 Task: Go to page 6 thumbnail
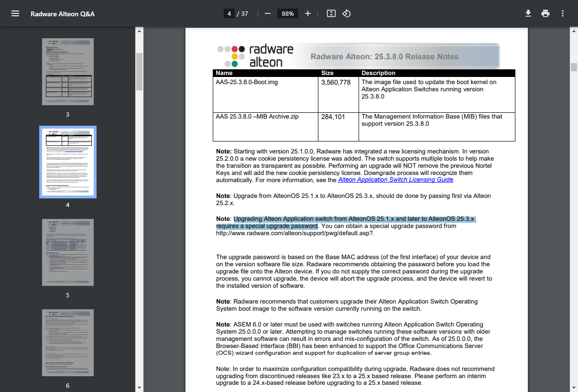(68, 343)
